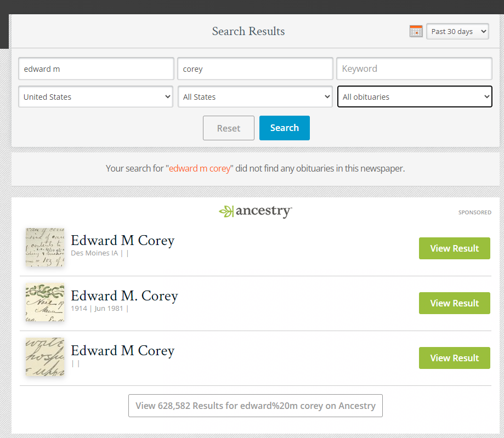The image size is (504, 438).
Task: Click the calendar icon beside date range
Action: (x=416, y=31)
